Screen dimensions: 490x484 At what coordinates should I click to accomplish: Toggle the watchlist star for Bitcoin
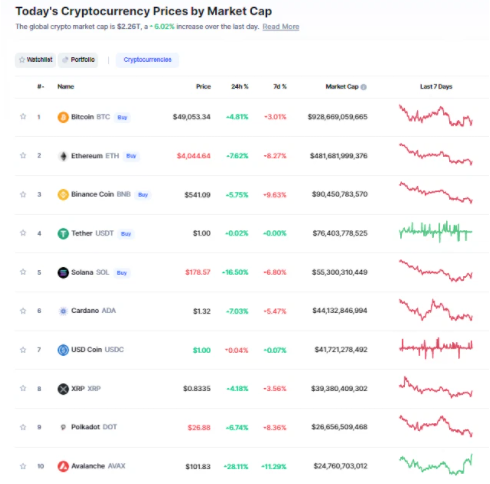coord(23,116)
